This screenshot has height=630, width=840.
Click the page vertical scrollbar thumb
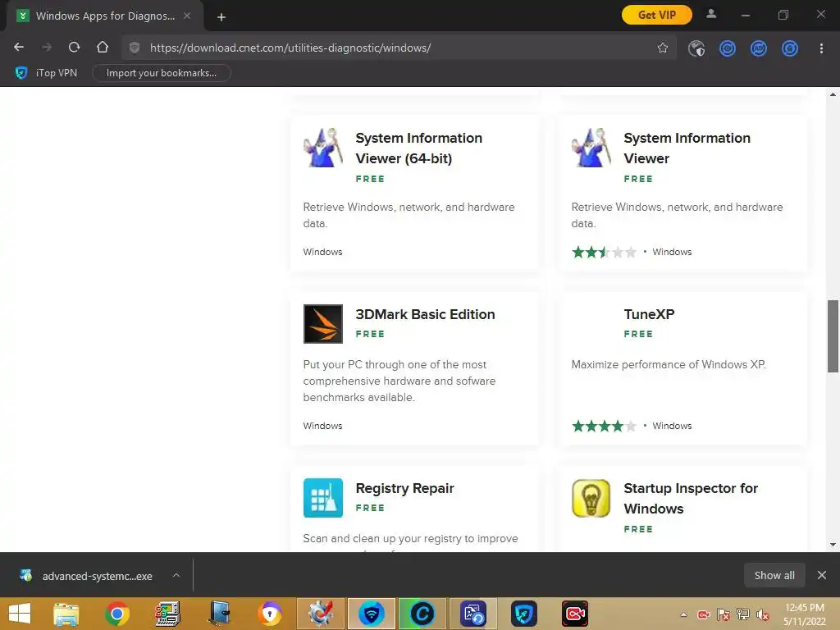833,336
